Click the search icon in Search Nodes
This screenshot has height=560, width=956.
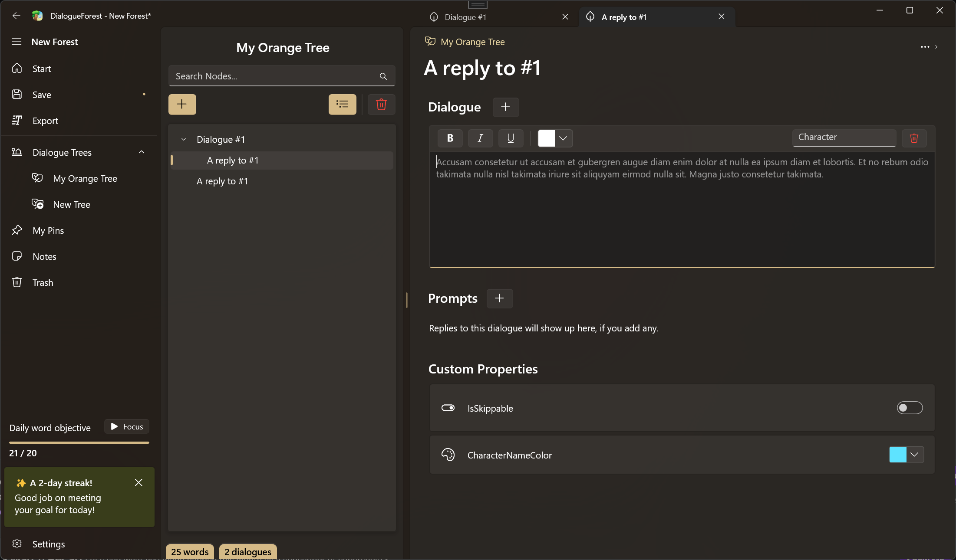pyautogui.click(x=383, y=76)
